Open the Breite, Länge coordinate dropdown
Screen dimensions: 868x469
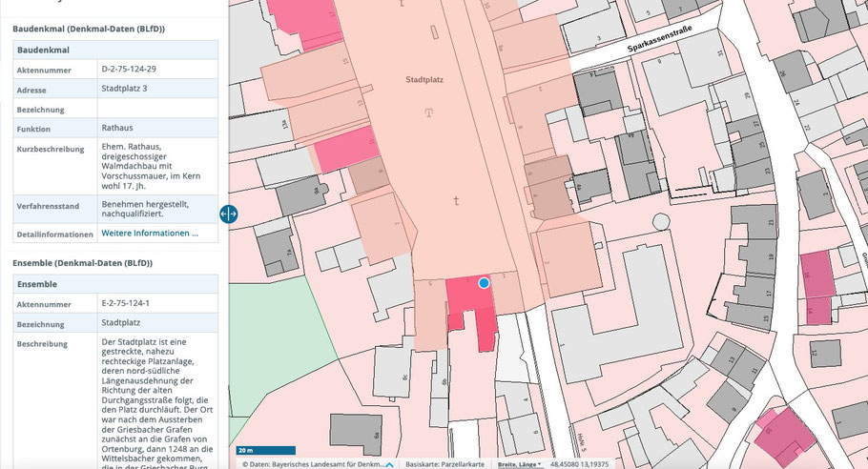click(x=519, y=464)
